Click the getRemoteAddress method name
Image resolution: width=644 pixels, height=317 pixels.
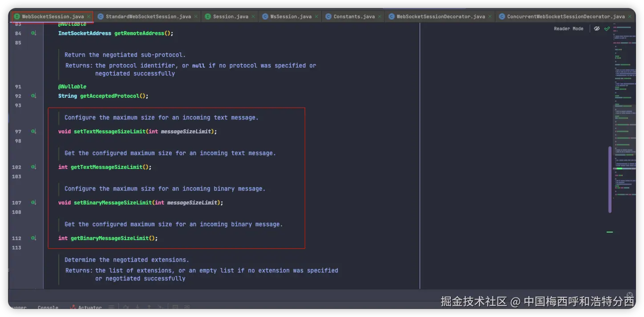click(139, 33)
